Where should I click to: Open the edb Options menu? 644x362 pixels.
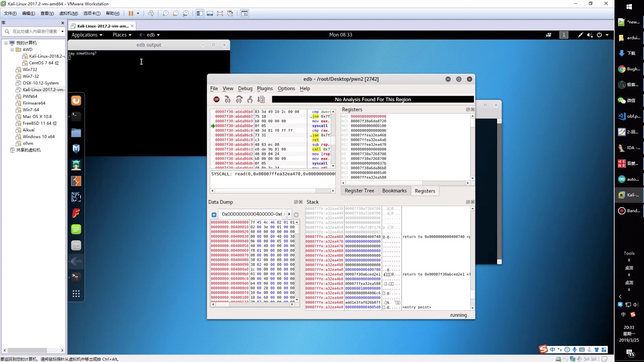point(286,88)
